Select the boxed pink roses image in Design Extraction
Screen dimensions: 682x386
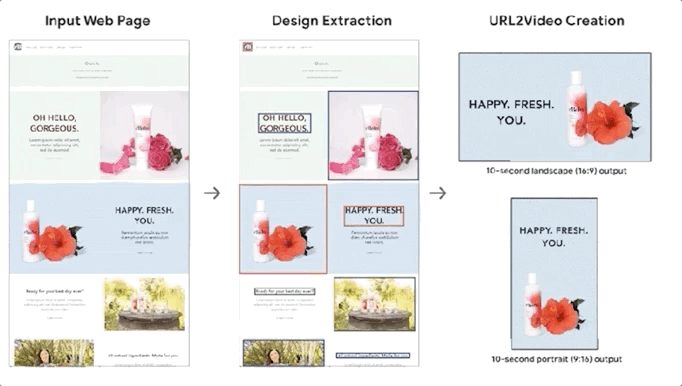(373, 135)
